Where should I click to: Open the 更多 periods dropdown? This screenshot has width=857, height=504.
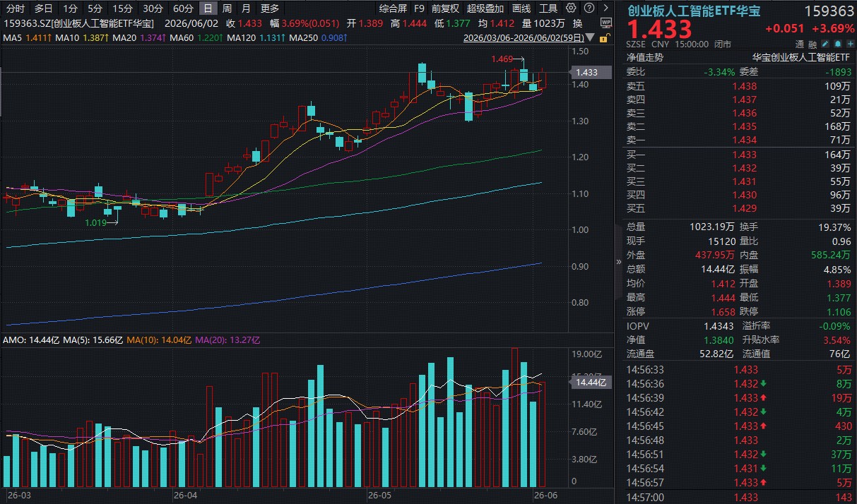click(x=270, y=8)
